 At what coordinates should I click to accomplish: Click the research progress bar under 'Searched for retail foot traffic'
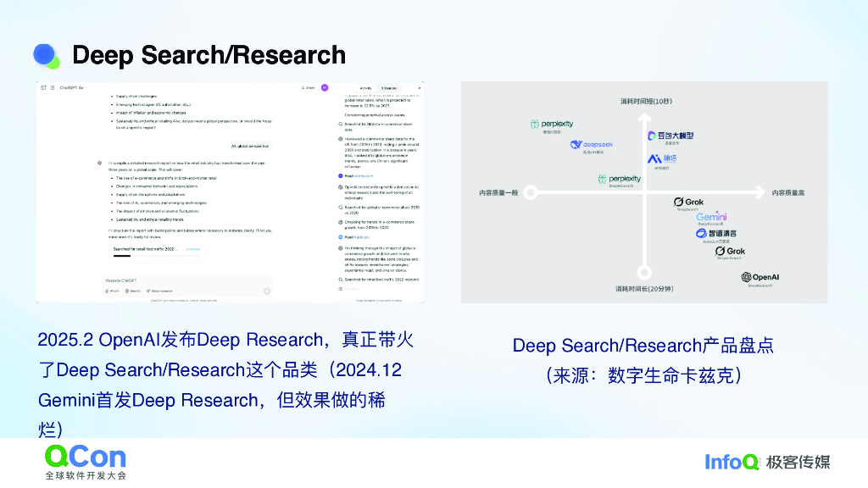coord(157,256)
